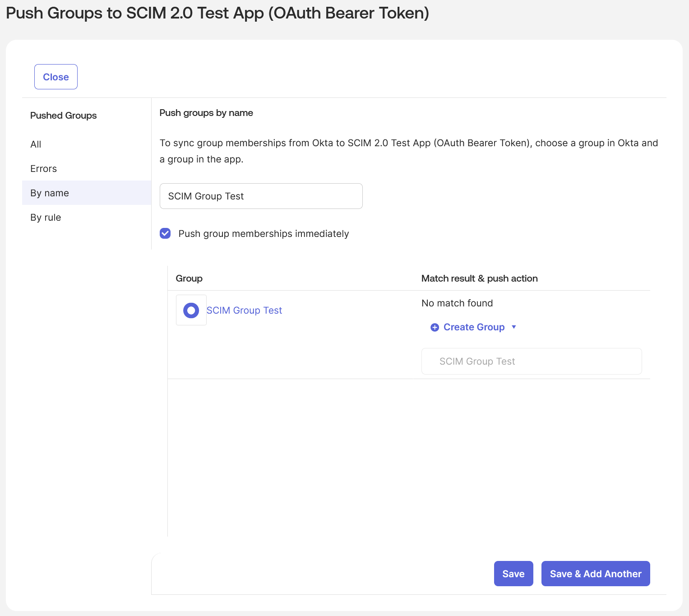The width and height of the screenshot is (689, 616).
Task: Click the Group column header
Action: pyautogui.click(x=189, y=278)
